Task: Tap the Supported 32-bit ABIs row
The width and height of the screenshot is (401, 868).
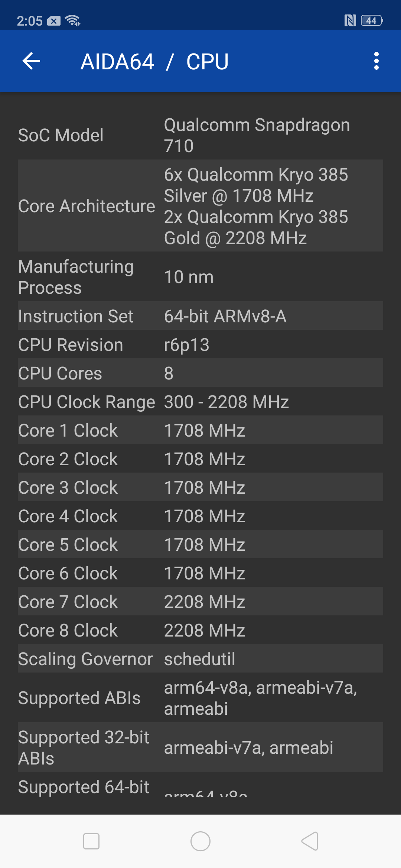Action: (x=200, y=747)
